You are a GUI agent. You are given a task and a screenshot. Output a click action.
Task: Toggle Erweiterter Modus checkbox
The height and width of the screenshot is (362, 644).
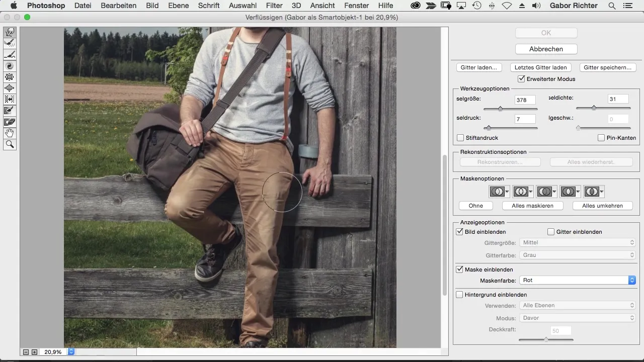tap(522, 79)
